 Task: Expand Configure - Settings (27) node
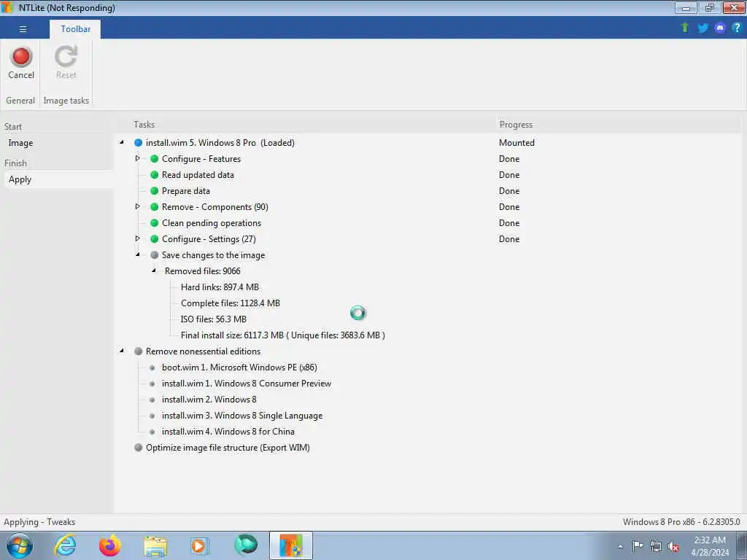(137, 238)
